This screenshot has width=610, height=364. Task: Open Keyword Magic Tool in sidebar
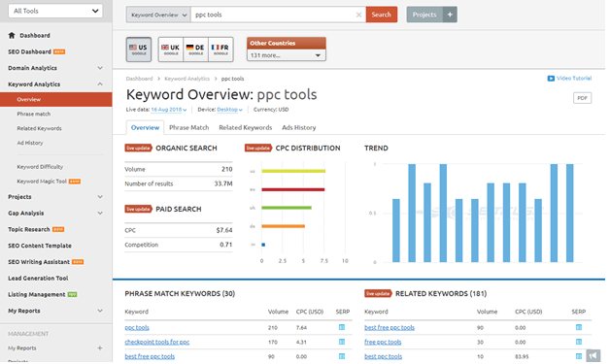42,182
